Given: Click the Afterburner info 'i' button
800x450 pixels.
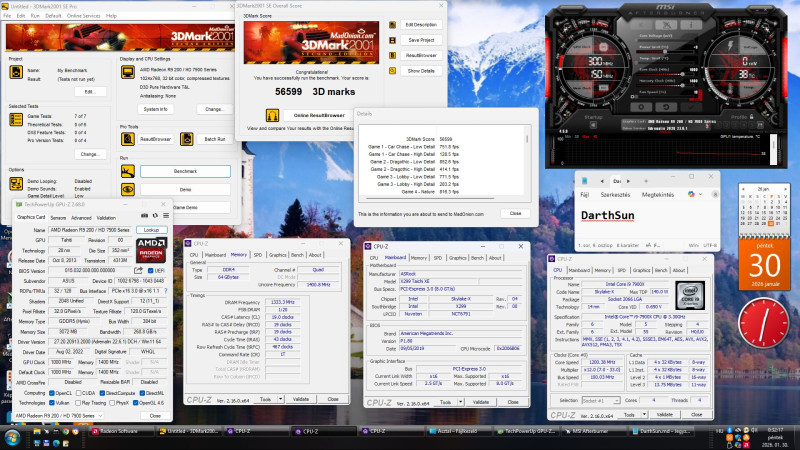Looking at the screenshot, I should 691,24.
